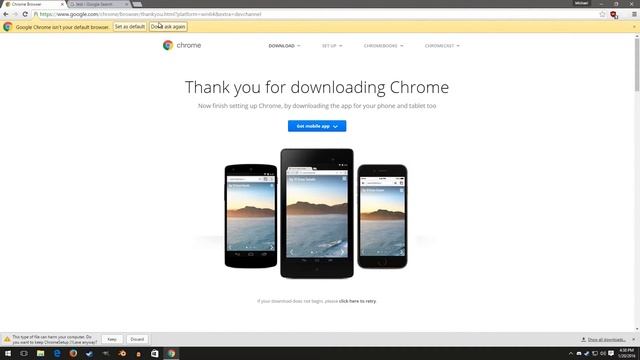Close the Chrome Browser tab

click(62, 4)
